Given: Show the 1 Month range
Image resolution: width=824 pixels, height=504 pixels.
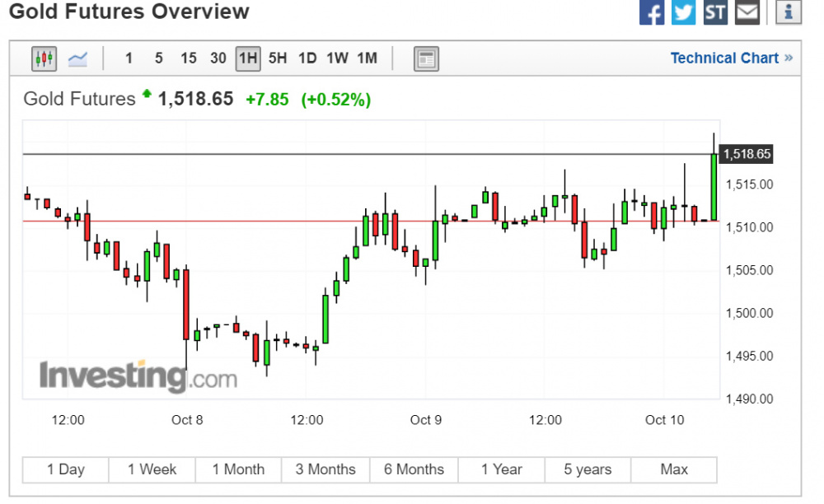Looking at the screenshot, I should (239, 469).
